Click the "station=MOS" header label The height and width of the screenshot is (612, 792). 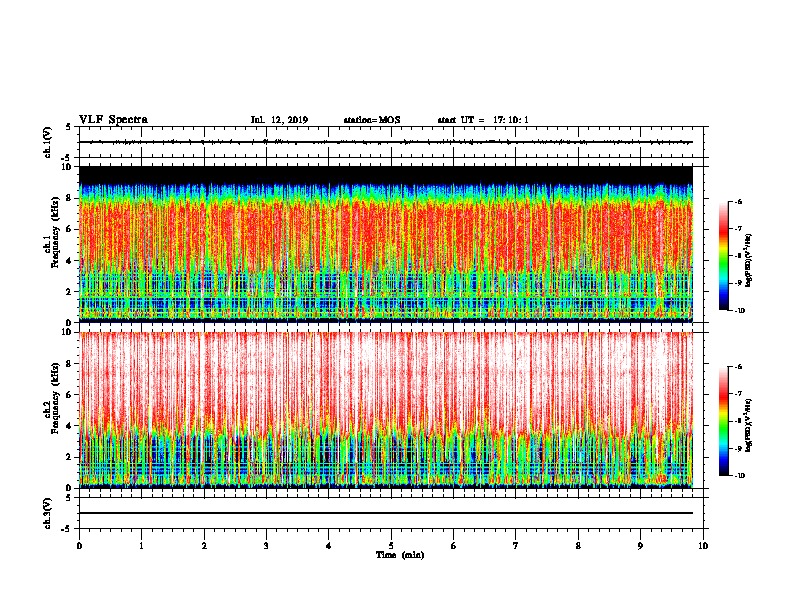(372, 120)
